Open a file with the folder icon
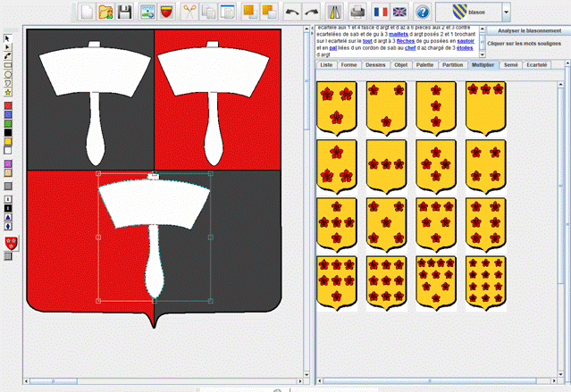This screenshot has width=571, height=392. pos(105,12)
